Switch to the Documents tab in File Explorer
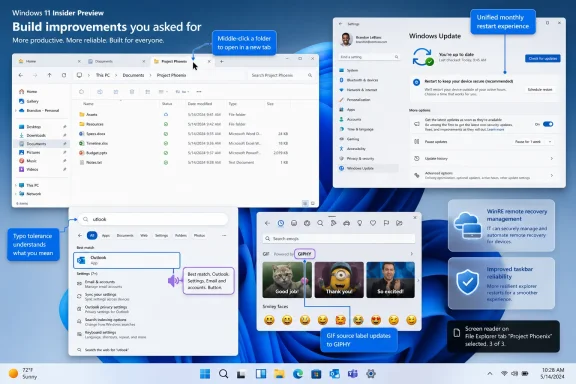The image size is (576, 384). (x=117, y=61)
